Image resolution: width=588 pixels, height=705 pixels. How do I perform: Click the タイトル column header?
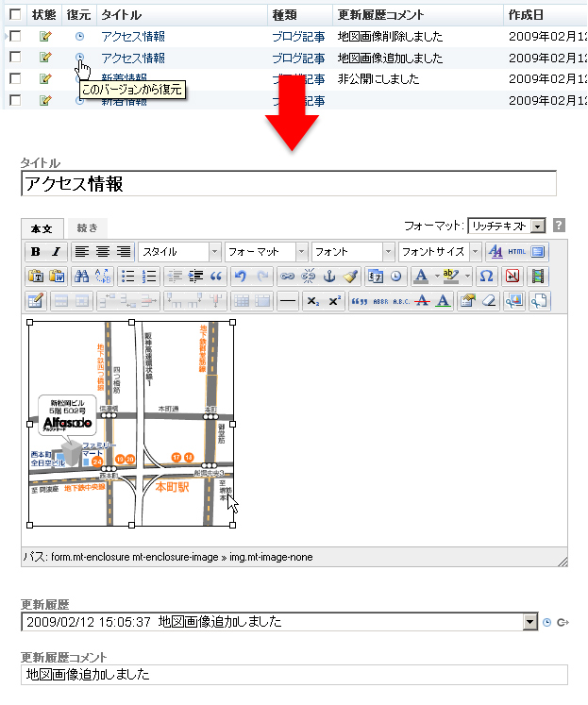point(122,15)
